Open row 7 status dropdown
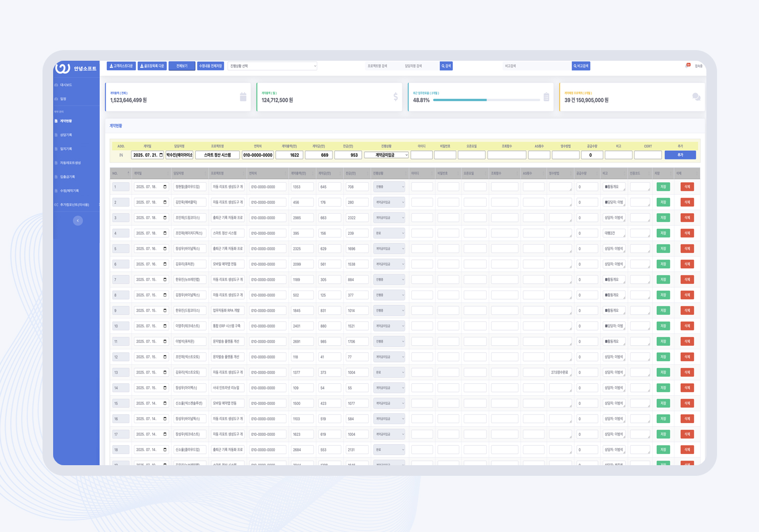 (389, 279)
